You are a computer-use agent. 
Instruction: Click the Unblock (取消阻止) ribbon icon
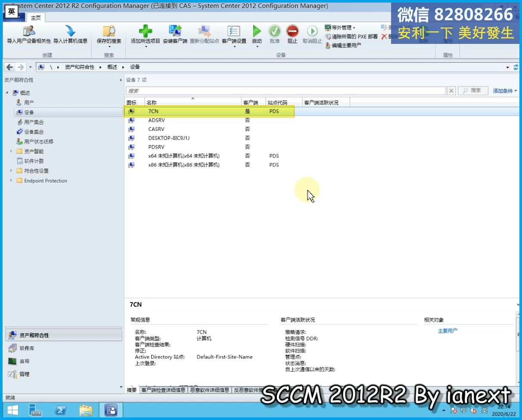312,35
